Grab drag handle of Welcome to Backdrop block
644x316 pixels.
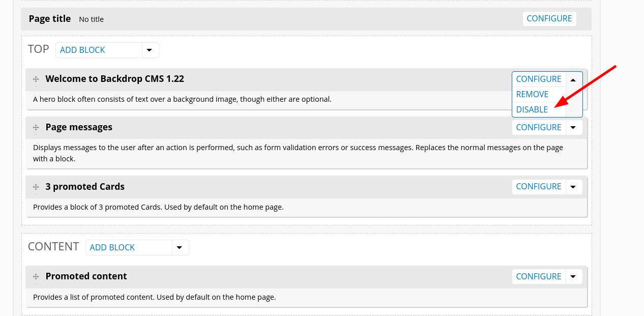[x=36, y=79]
